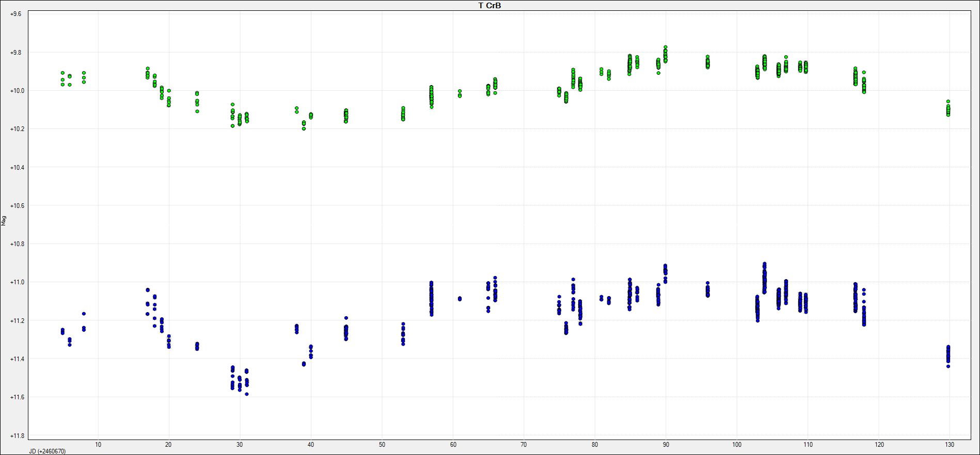
Task: Select the Mag y-axis label
Action: pyautogui.click(x=4, y=221)
